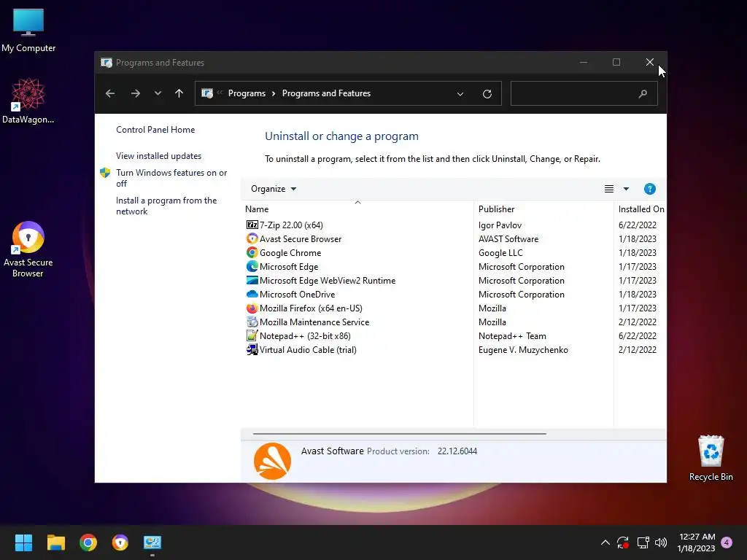Open Install a program from the network

pyautogui.click(x=166, y=206)
